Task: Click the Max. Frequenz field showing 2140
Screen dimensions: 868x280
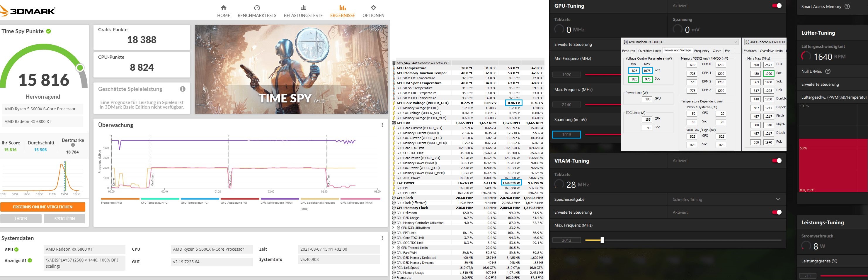Action: [x=567, y=104]
